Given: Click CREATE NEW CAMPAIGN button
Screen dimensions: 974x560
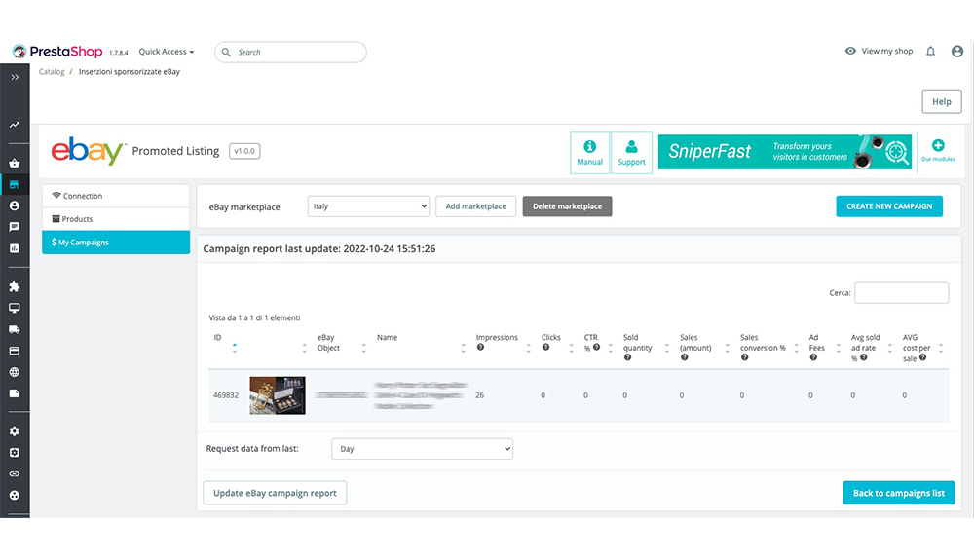Looking at the screenshot, I should pos(889,206).
